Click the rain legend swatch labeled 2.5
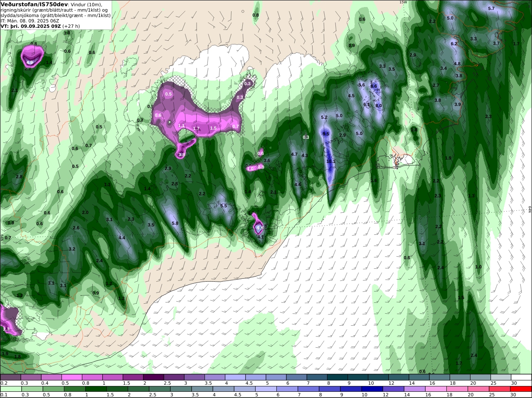This screenshot has height=398, width=532. pyautogui.click(x=159, y=389)
